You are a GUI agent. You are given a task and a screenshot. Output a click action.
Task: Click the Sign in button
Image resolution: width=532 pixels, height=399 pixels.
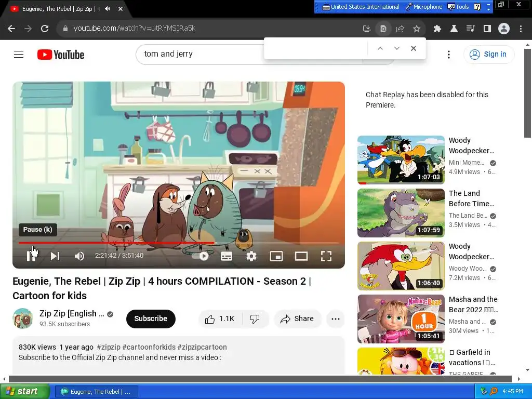pyautogui.click(x=488, y=54)
